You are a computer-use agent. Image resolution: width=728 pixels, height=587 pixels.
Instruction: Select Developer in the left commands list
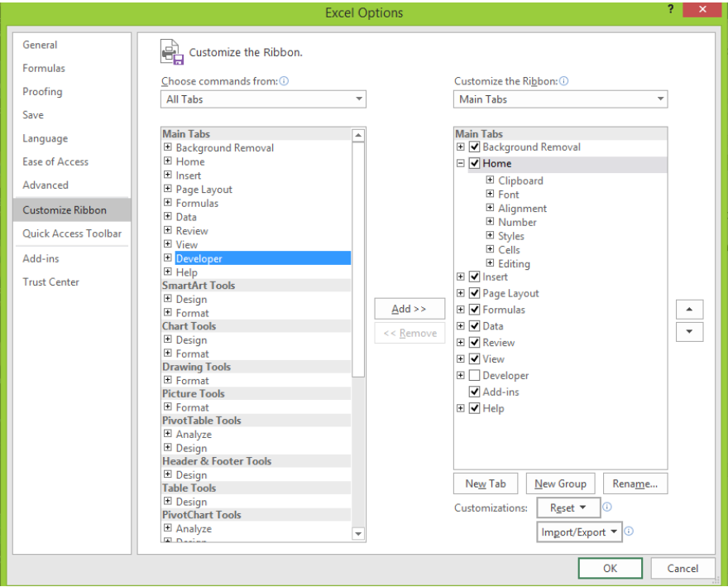click(x=263, y=258)
